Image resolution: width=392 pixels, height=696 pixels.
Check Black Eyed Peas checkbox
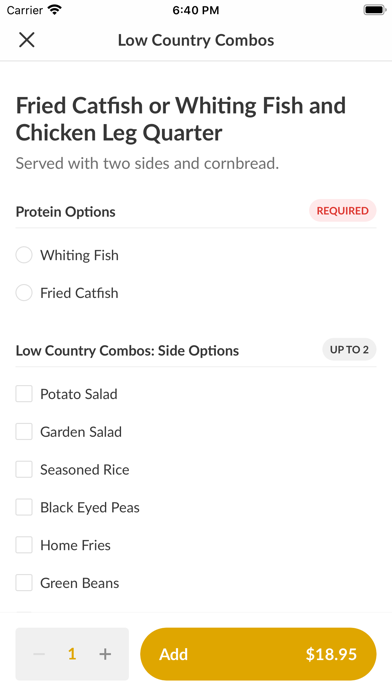(x=24, y=507)
